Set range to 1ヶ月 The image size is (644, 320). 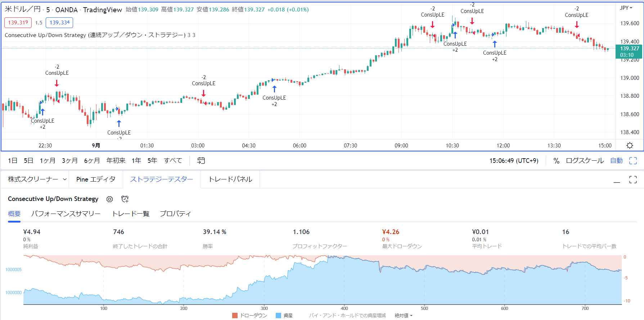[x=48, y=161]
